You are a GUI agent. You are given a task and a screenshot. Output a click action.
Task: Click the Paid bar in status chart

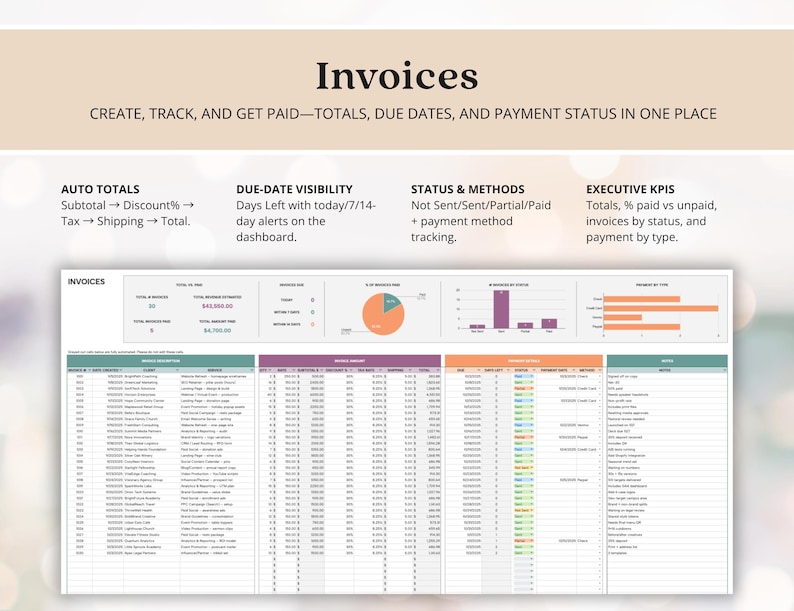549,323
